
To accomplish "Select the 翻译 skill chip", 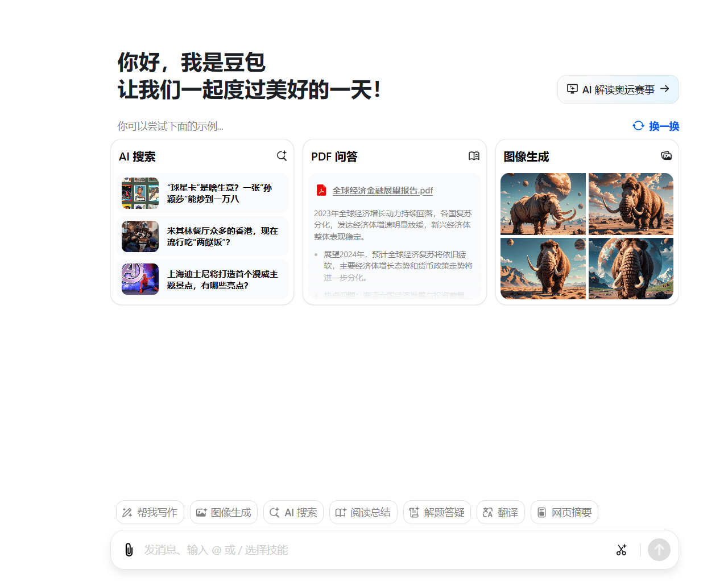I will click(500, 512).
